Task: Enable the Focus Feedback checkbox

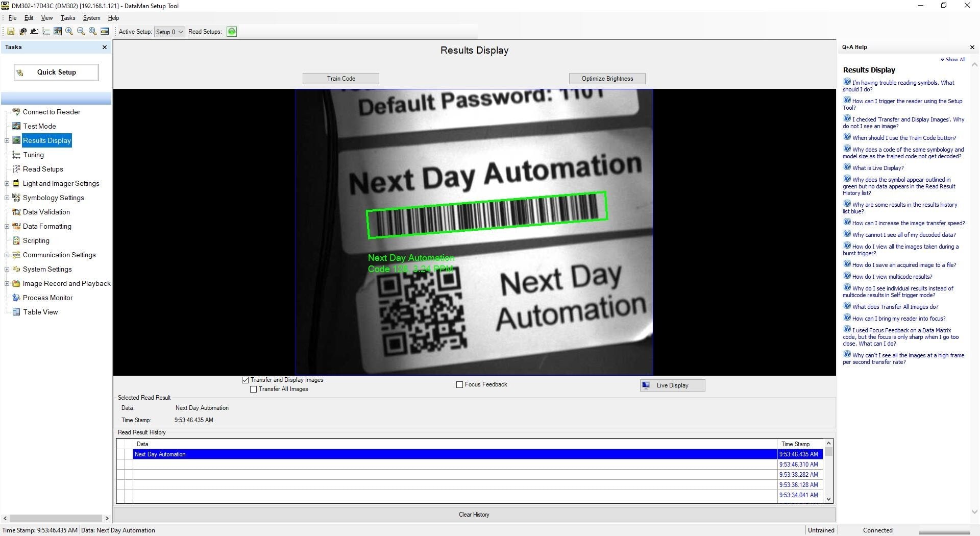Action: (x=459, y=384)
